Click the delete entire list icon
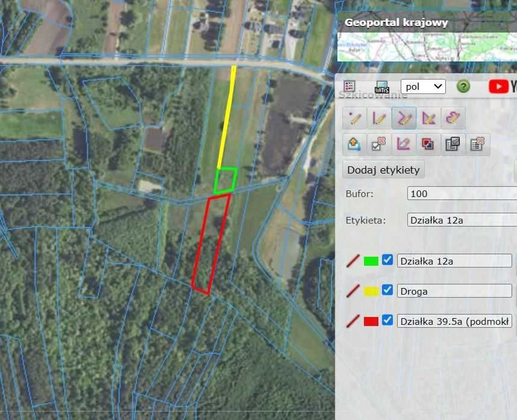 (478, 145)
